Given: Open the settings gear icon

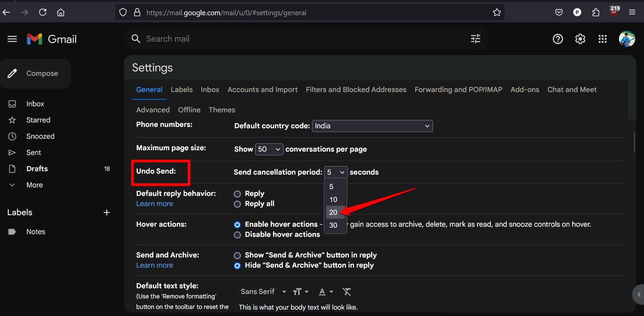Looking at the screenshot, I should point(580,39).
